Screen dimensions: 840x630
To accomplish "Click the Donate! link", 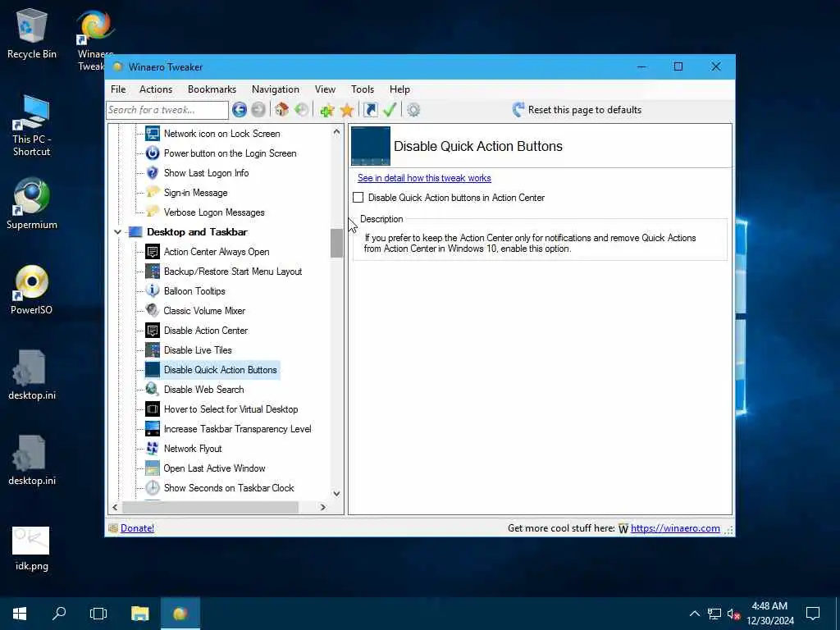I will [x=137, y=528].
